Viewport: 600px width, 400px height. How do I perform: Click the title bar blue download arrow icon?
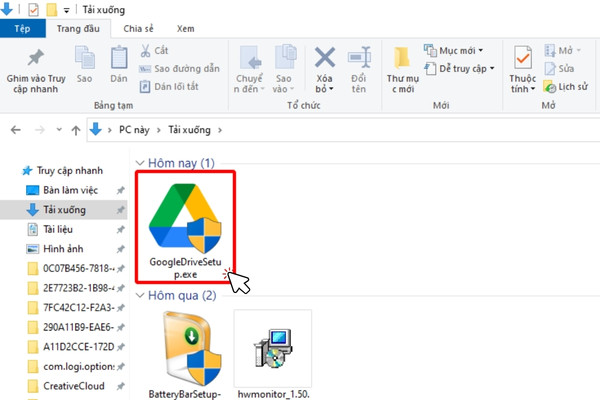[7, 9]
